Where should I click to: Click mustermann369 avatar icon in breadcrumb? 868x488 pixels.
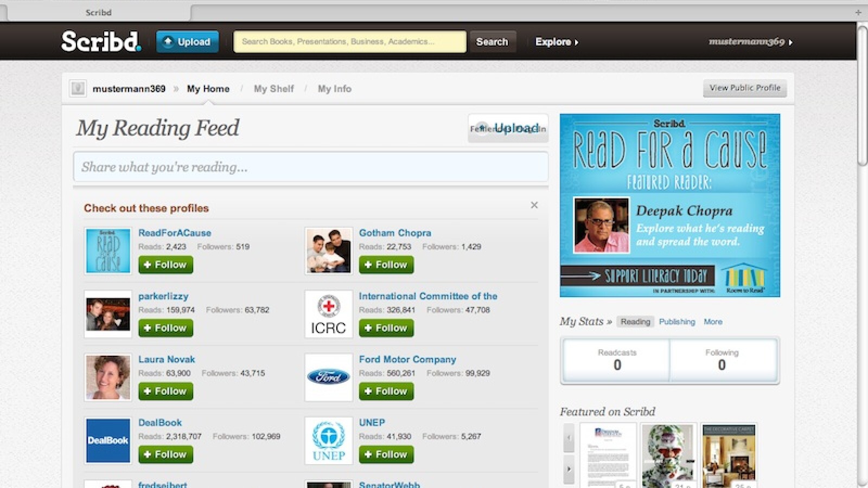point(78,88)
